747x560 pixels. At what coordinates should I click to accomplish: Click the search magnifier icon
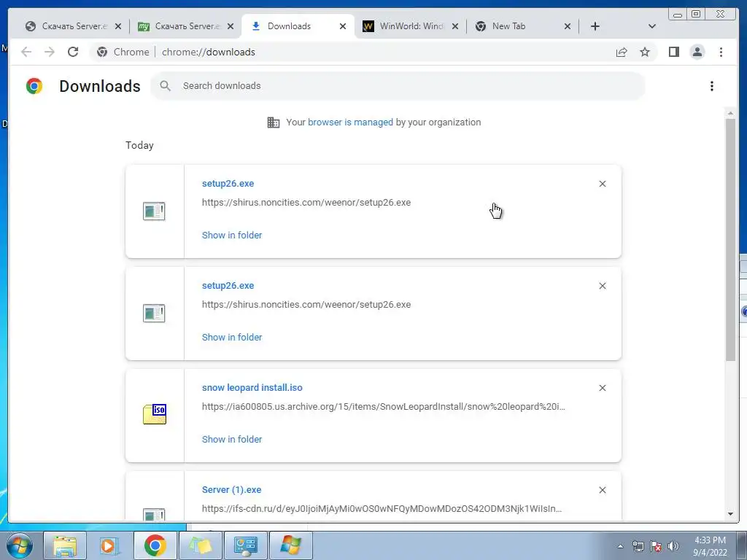pyautogui.click(x=166, y=86)
